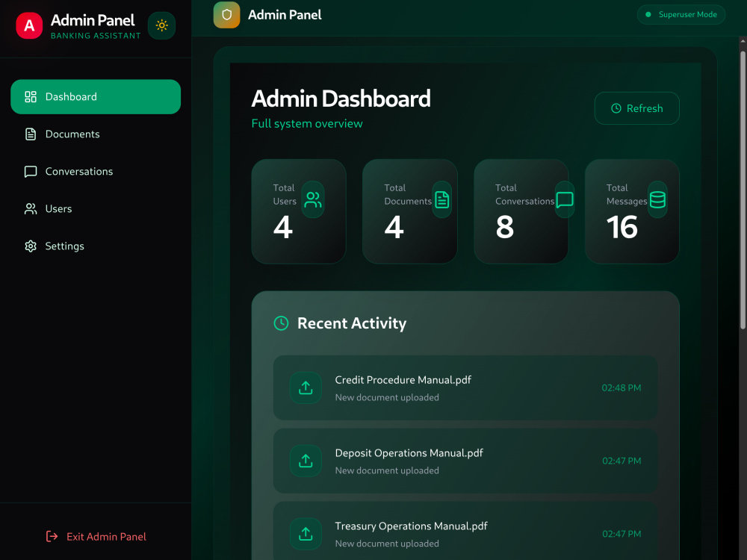The image size is (747, 560).
Task: Click the Total Documents count of 4
Action: (x=394, y=227)
